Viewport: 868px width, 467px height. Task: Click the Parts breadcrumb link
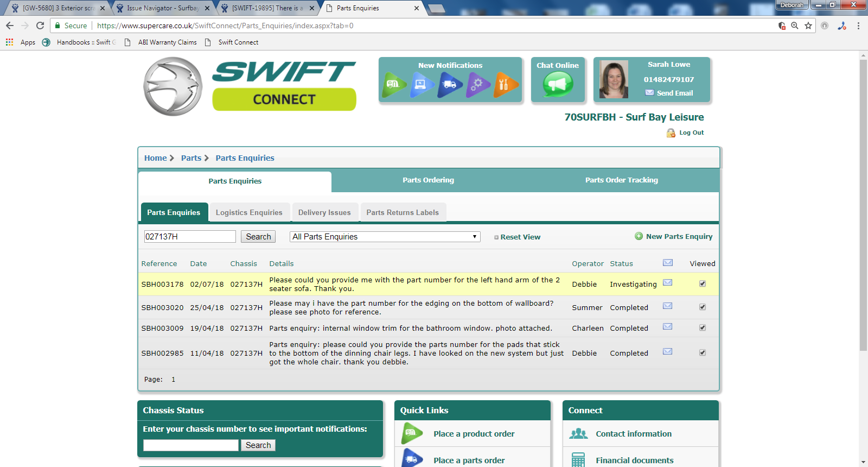pyautogui.click(x=191, y=158)
